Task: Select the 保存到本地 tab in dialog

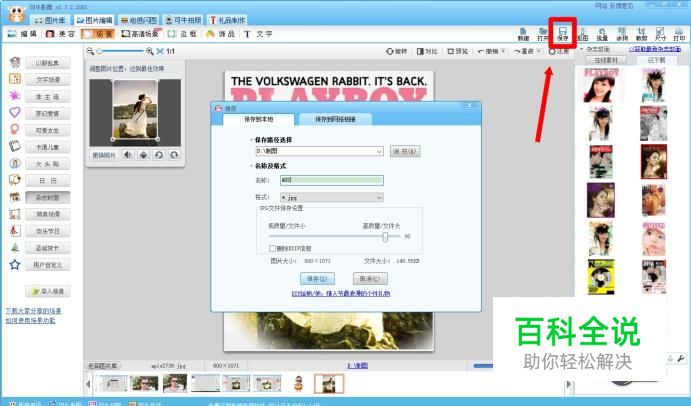Action: [x=259, y=119]
